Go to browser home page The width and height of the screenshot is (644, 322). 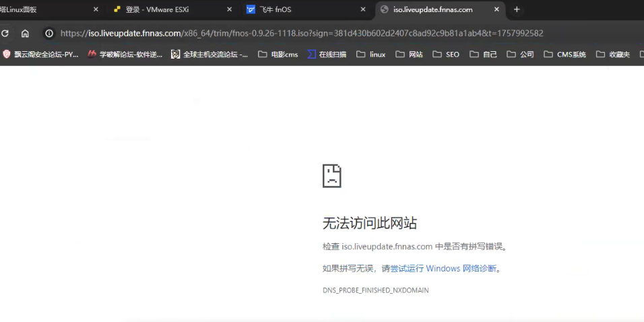pyautogui.click(x=25, y=34)
